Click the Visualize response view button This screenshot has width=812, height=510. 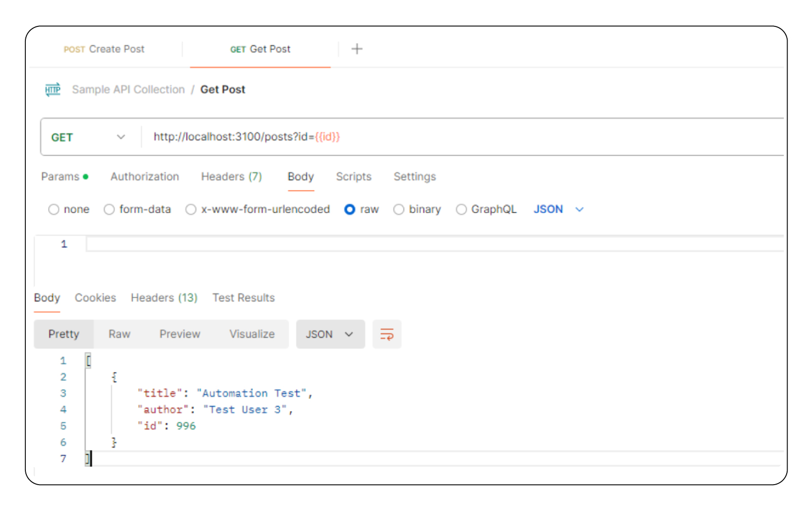[252, 334]
